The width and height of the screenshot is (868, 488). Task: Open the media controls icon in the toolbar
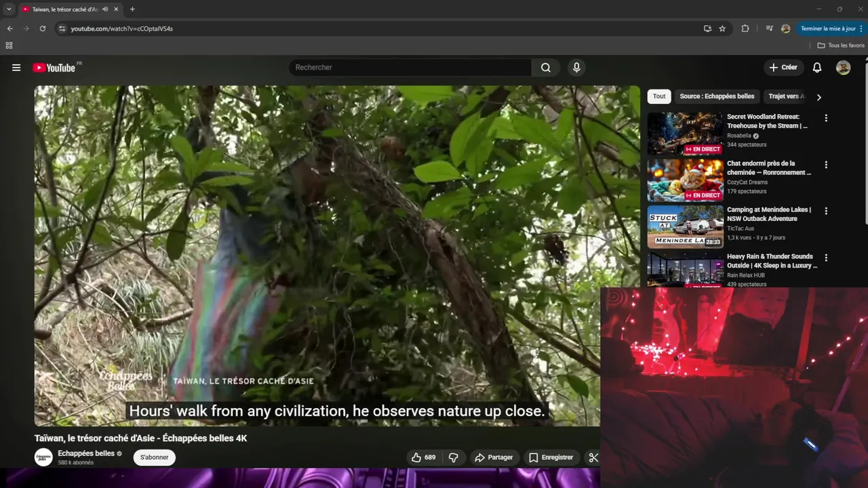click(x=769, y=28)
